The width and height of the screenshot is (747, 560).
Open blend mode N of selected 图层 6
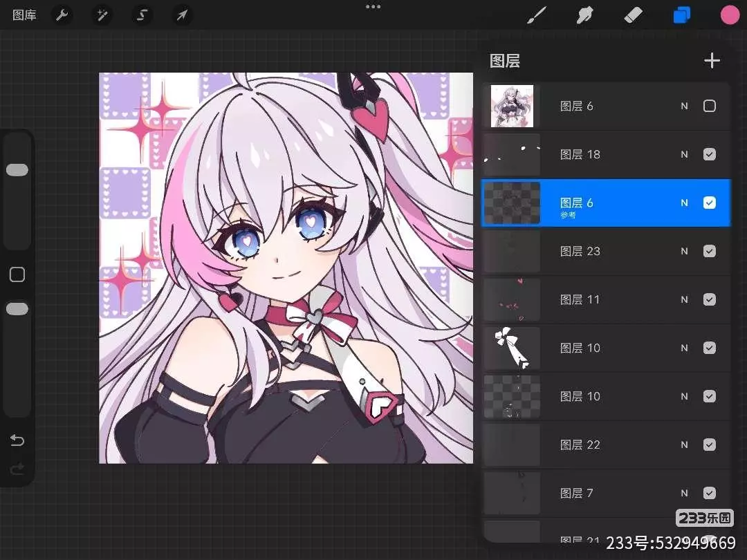[684, 203]
